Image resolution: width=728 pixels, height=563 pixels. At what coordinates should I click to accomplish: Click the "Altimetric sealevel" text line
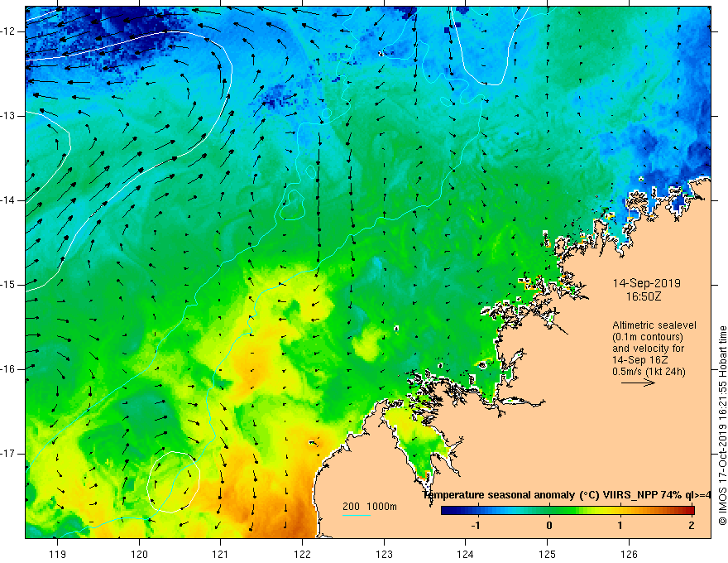coord(654,325)
